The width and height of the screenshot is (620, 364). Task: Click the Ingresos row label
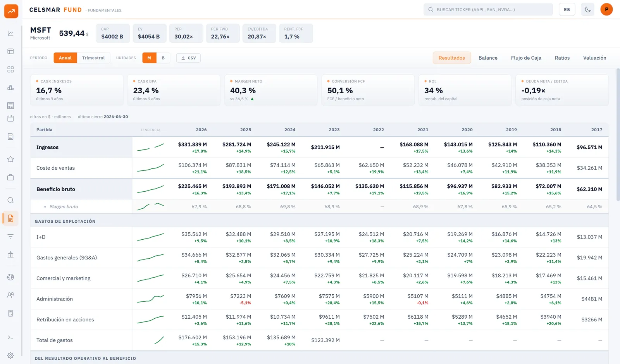pos(48,147)
